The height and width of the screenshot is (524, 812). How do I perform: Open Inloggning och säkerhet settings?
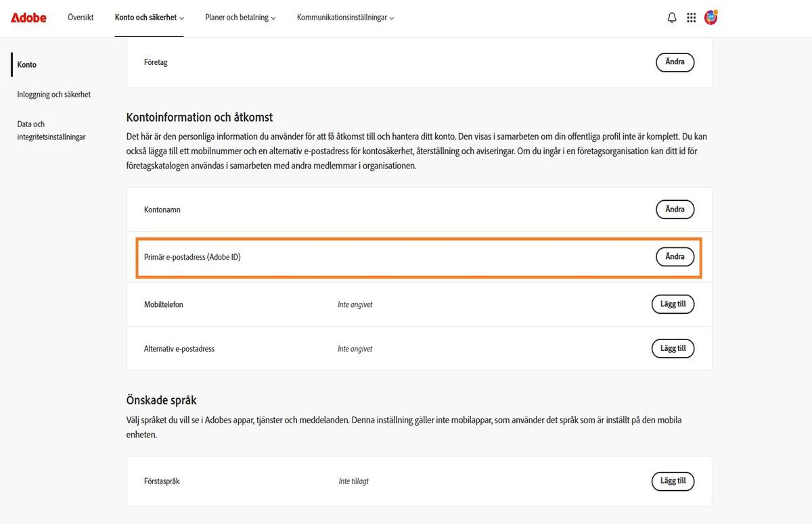(x=53, y=94)
